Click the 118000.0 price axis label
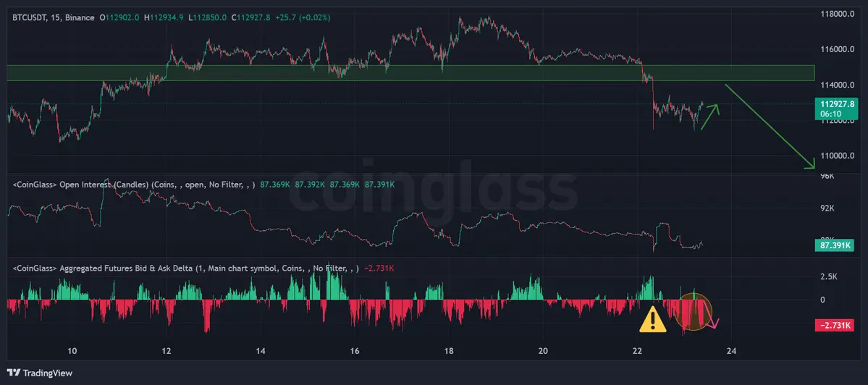 (837, 14)
